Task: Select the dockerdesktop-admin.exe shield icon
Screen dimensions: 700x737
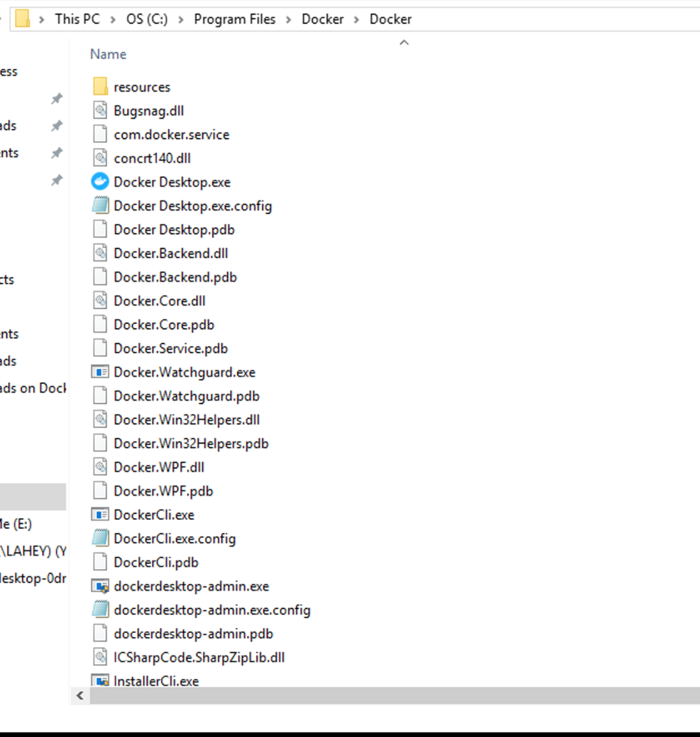Action: [100, 586]
